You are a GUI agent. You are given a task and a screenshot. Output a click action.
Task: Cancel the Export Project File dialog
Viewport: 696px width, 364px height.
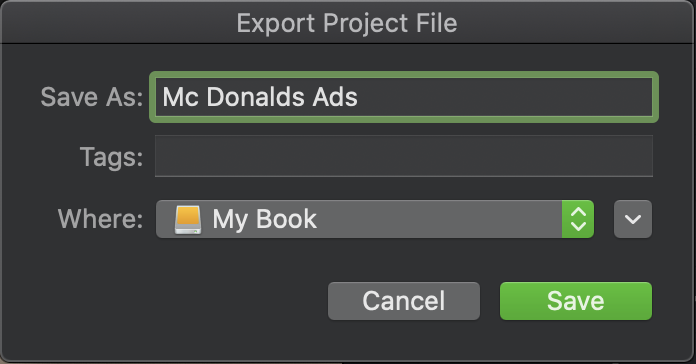coord(403,301)
